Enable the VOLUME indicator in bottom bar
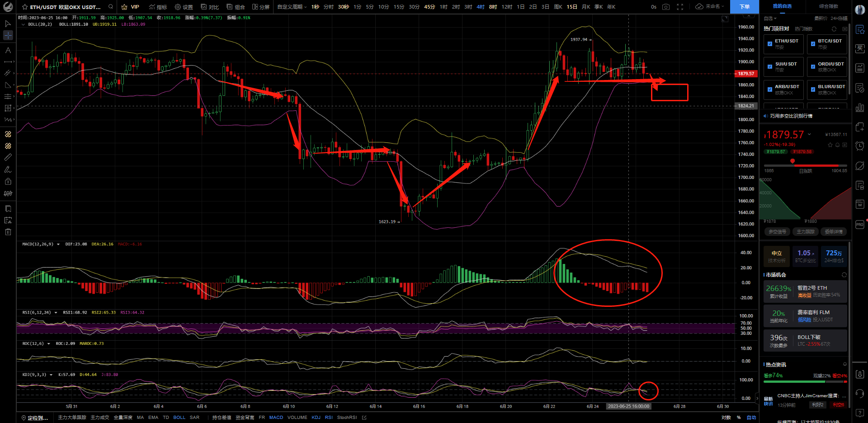868x423 pixels. [x=297, y=418]
